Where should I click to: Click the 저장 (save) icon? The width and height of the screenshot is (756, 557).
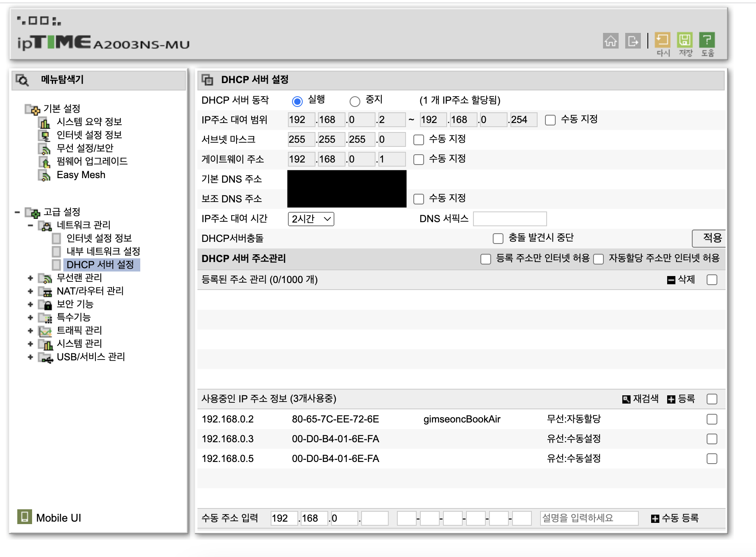685,39
